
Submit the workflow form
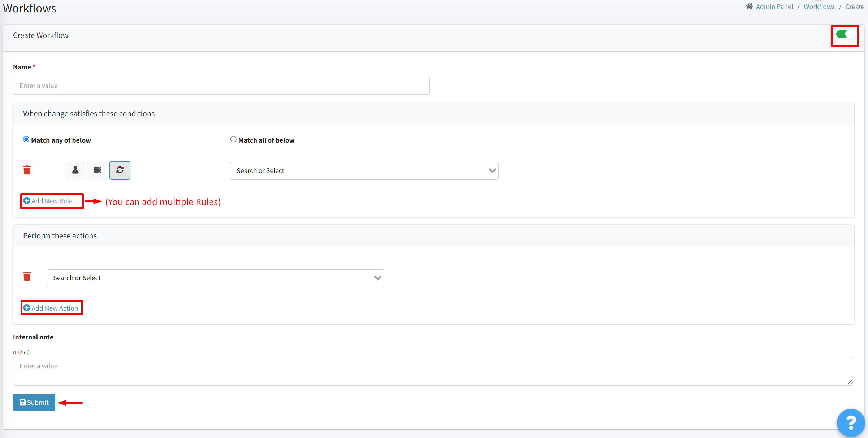[x=34, y=402]
